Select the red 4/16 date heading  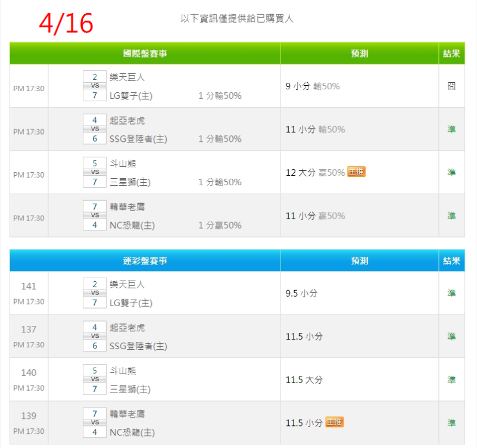pyautogui.click(x=66, y=23)
